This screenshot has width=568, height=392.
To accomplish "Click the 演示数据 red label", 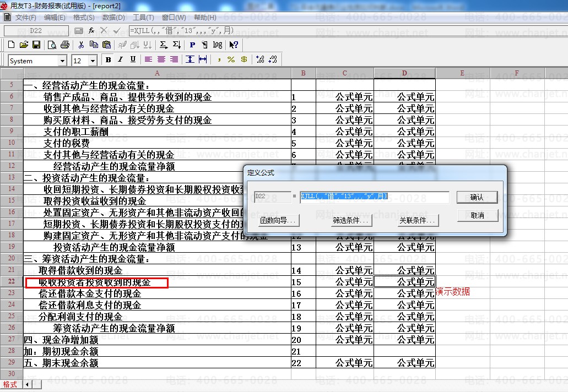I will tap(453, 292).
